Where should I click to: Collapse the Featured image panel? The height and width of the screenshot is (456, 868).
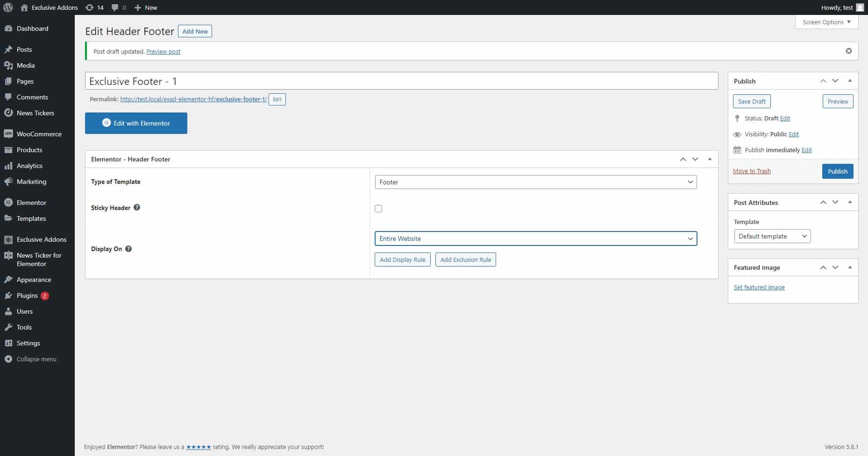pos(850,267)
